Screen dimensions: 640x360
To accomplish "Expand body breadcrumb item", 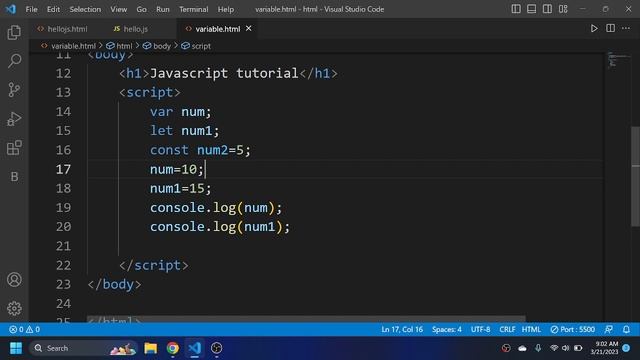I will click(x=162, y=46).
